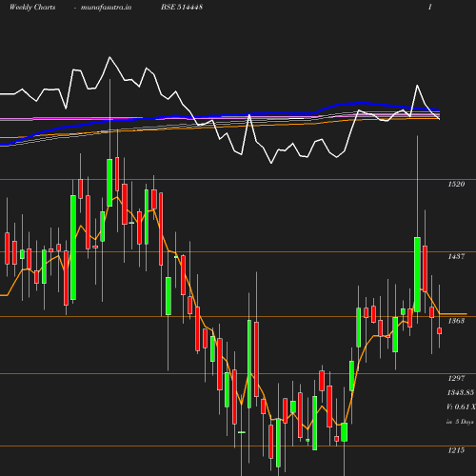476x476 pixels.
Task: Click the 1343.85 last price value
Action: [461, 392]
